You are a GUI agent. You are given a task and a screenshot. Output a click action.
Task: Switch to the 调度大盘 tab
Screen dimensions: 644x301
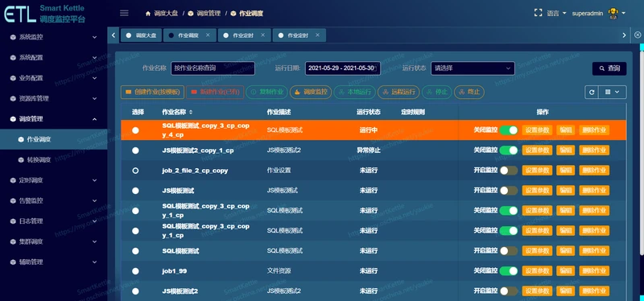coord(142,35)
